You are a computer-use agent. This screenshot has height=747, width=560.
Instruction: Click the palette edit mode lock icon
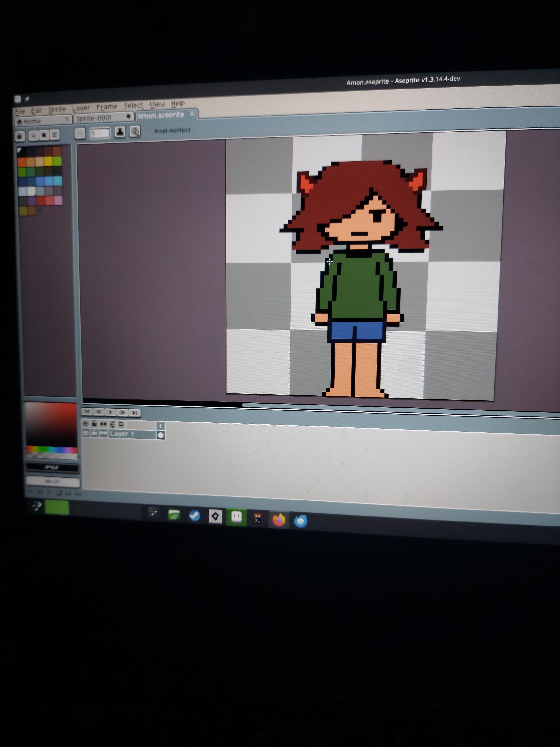(x=20, y=136)
